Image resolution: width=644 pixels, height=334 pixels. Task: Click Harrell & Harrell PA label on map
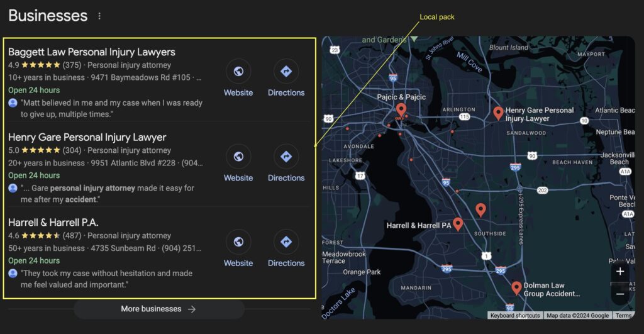click(x=418, y=226)
